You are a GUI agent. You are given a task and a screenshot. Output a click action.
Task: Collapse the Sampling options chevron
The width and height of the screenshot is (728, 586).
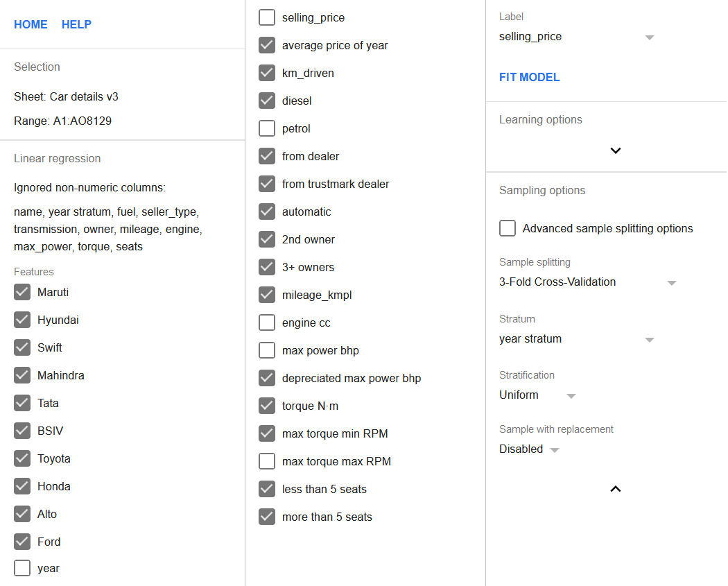point(615,488)
